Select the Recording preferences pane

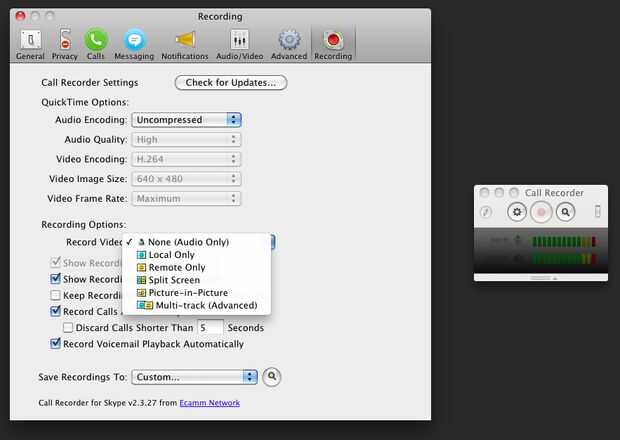coord(333,44)
